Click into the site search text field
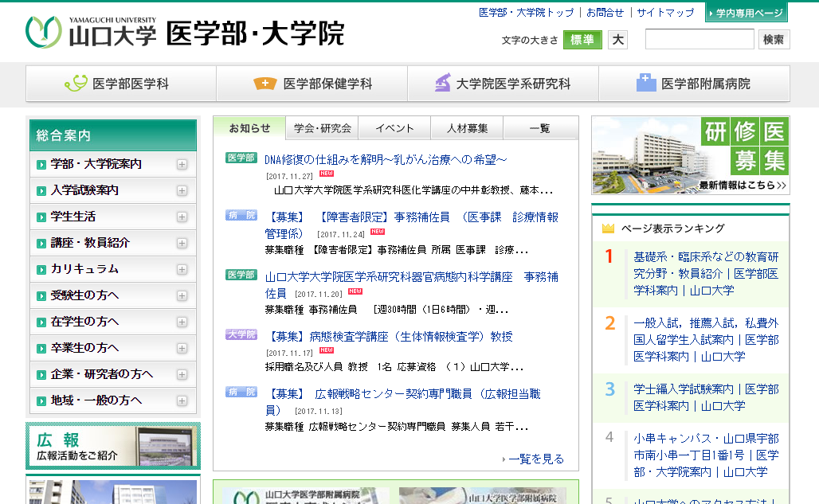Image resolution: width=819 pixels, height=504 pixels. click(x=699, y=40)
